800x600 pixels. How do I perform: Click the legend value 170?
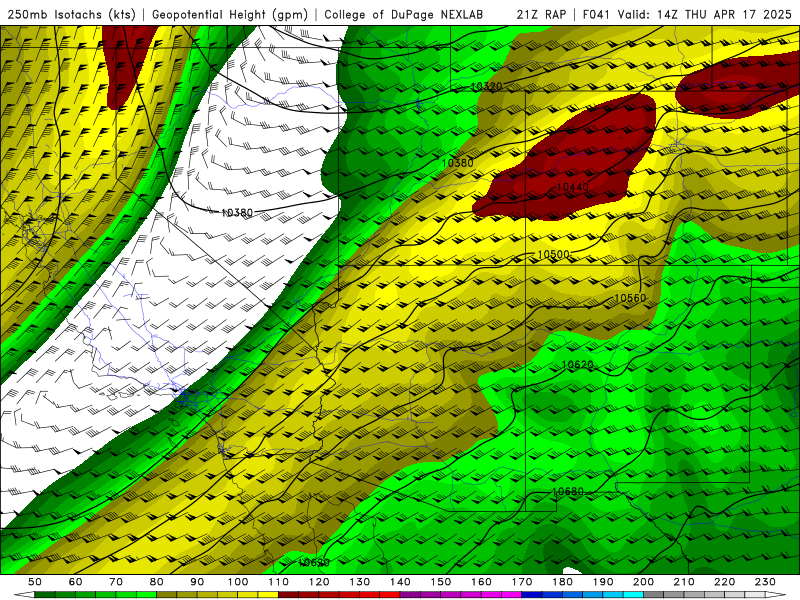pos(522,582)
